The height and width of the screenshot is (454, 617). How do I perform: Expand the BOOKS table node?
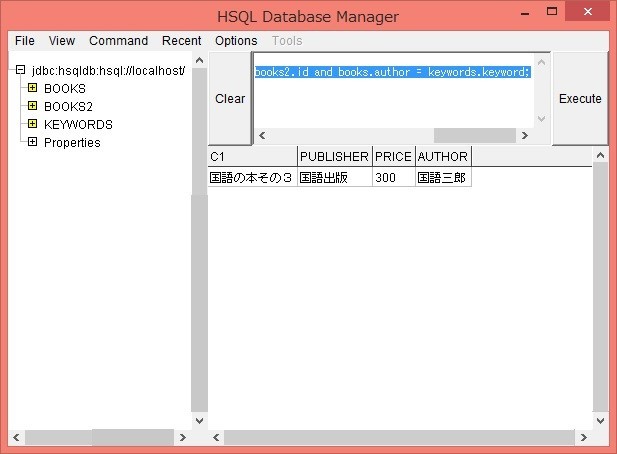point(32,88)
